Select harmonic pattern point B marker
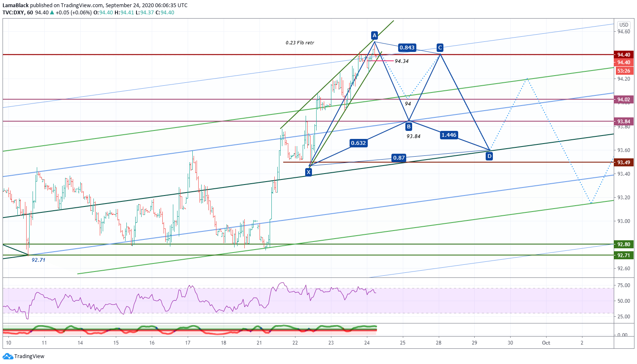 click(x=409, y=126)
